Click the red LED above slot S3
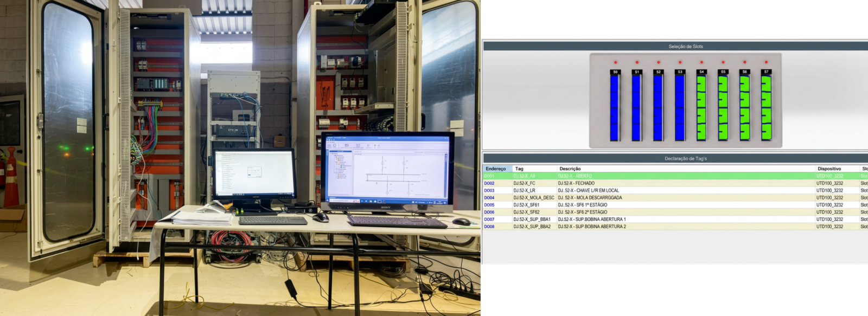 680,62
